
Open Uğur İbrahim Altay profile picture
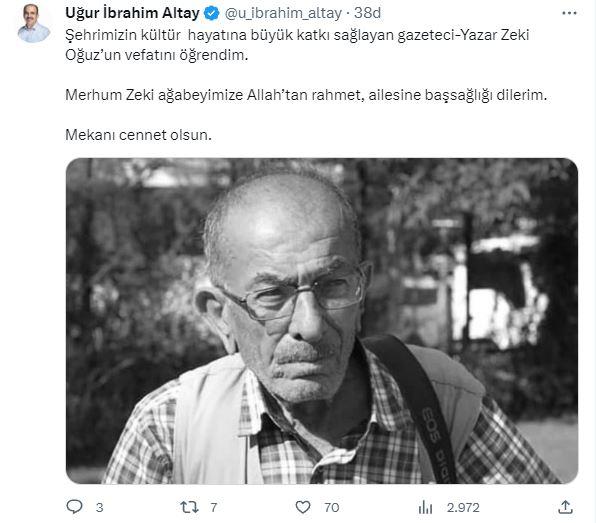pyautogui.click(x=33, y=23)
